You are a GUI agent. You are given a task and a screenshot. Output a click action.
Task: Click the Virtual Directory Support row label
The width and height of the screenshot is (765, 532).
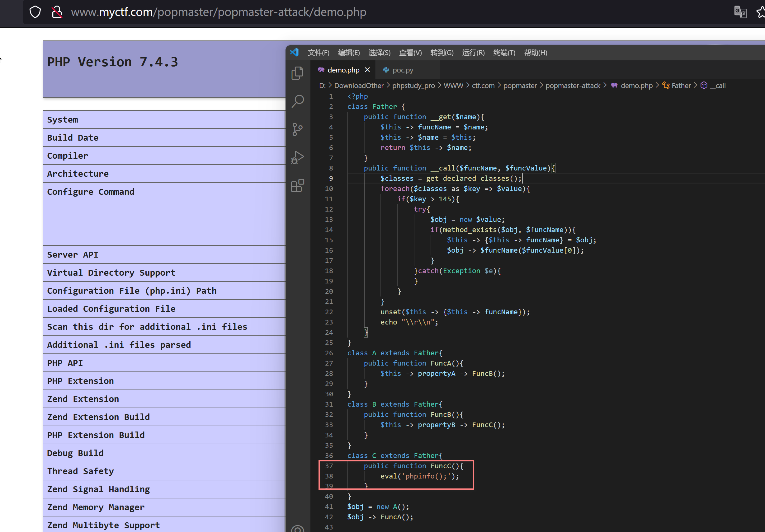coord(111,273)
